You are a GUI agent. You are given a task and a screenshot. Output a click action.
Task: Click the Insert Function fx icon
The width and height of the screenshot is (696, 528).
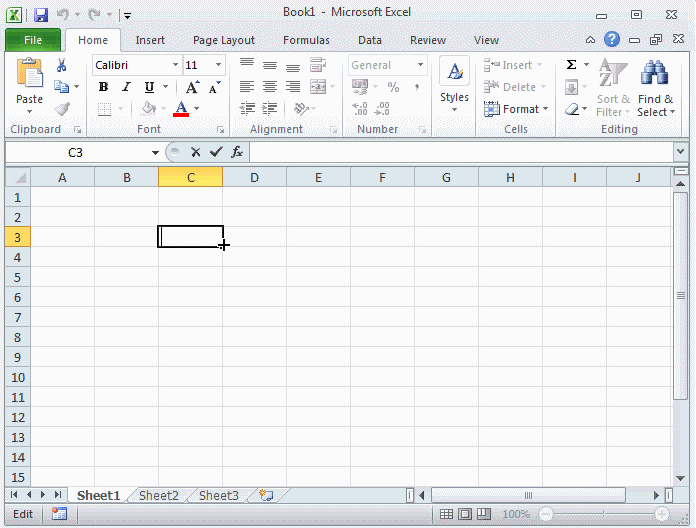tap(237, 152)
